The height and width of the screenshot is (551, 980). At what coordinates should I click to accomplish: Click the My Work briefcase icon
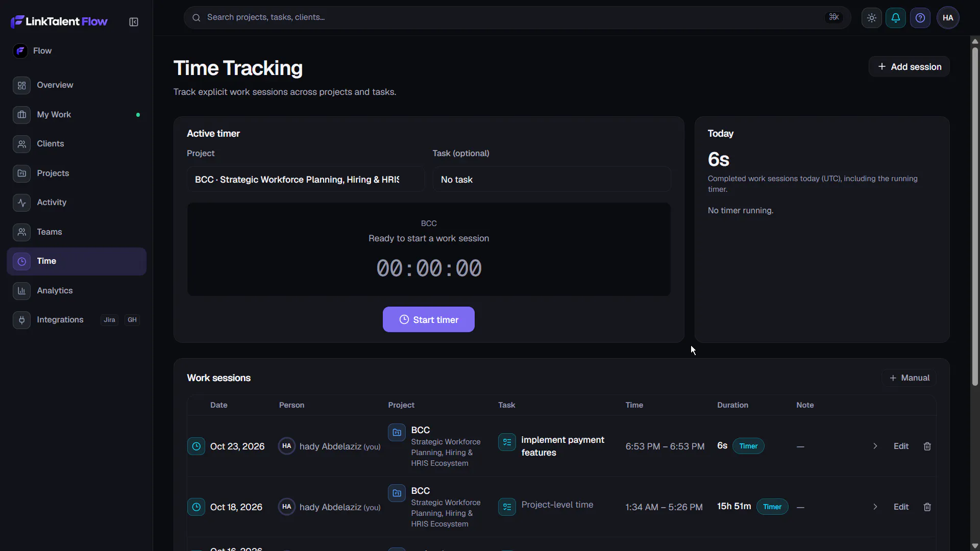pyautogui.click(x=21, y=115)
